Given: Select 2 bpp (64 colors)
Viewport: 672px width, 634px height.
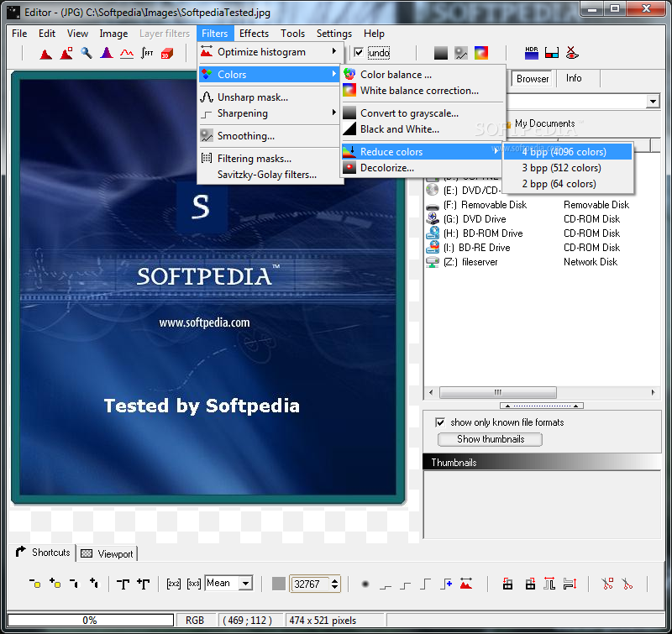Looking at the screenshot, I should tap(568, 184).
